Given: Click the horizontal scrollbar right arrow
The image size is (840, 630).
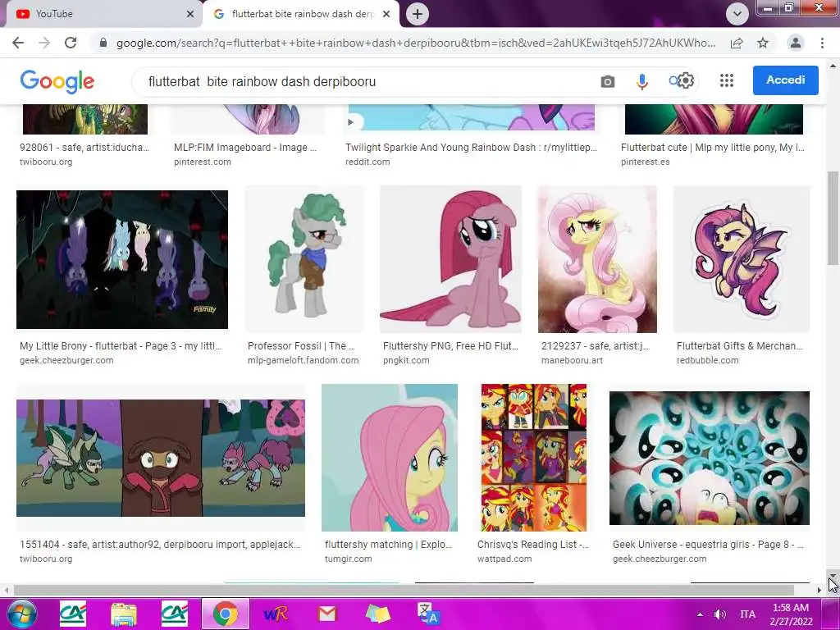Looking at the screenshot, I should (819, 590).
